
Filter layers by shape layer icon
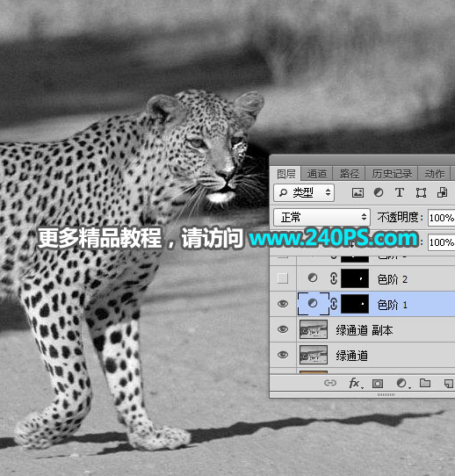coord(421,192)
